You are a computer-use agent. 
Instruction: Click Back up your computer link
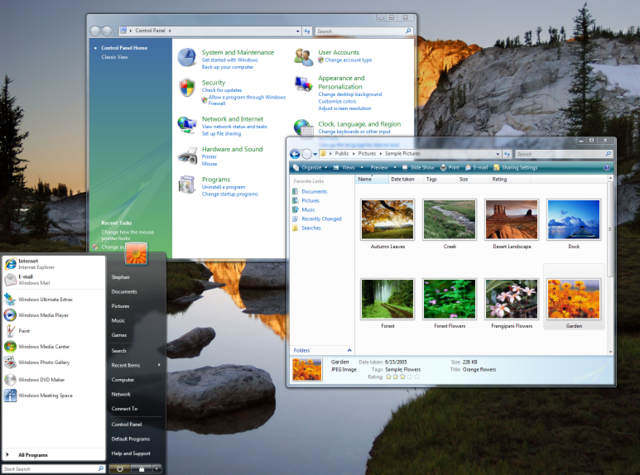click(x=227, y=67)
